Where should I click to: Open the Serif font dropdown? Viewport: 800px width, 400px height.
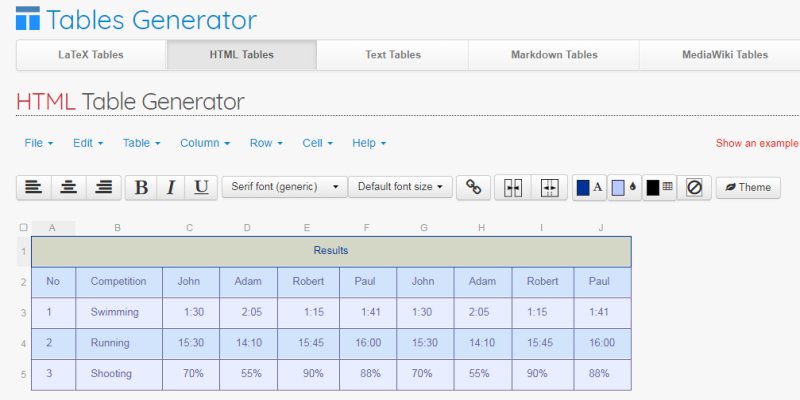[x=285, y=187]
